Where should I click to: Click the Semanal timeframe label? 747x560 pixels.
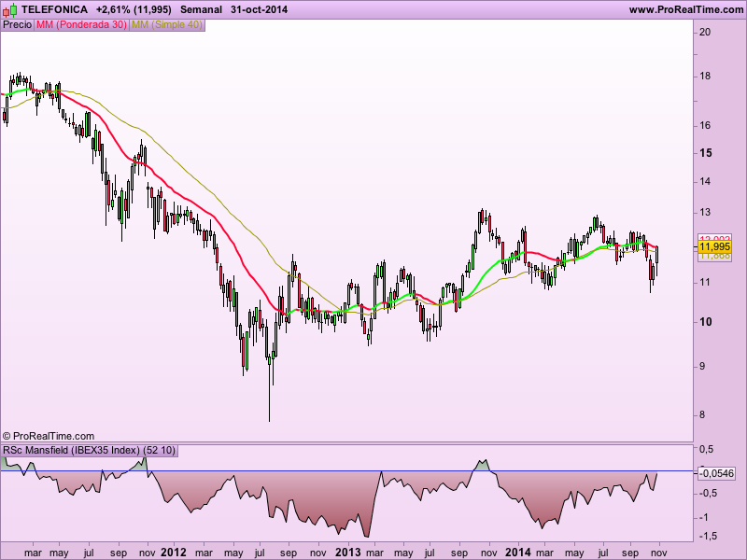pyautogui.click(x=201, y=9)
